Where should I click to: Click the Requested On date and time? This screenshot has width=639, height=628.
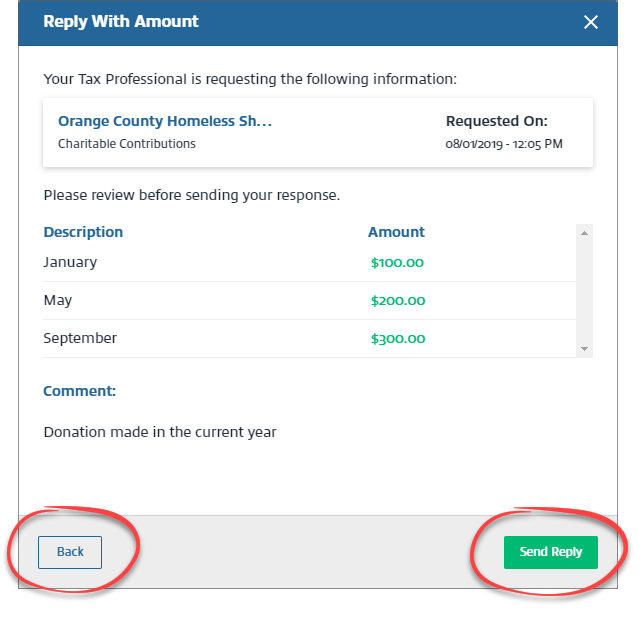point(504,144)
